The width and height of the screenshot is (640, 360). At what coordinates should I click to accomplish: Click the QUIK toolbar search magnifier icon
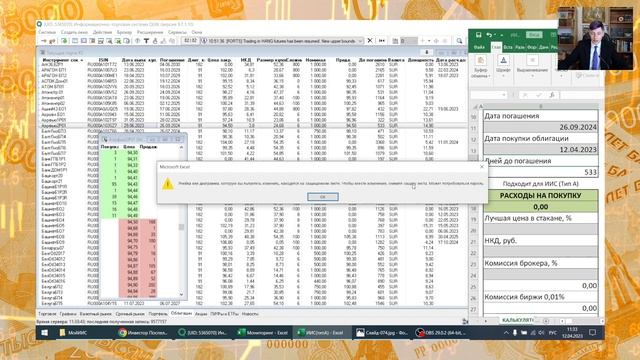[x=459, y=41]
